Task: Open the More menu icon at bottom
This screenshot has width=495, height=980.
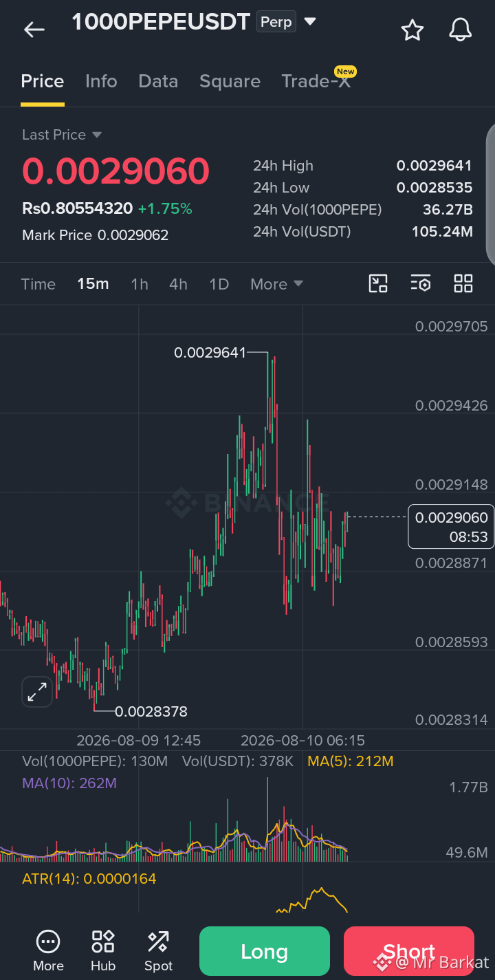Action: [48, 951]
